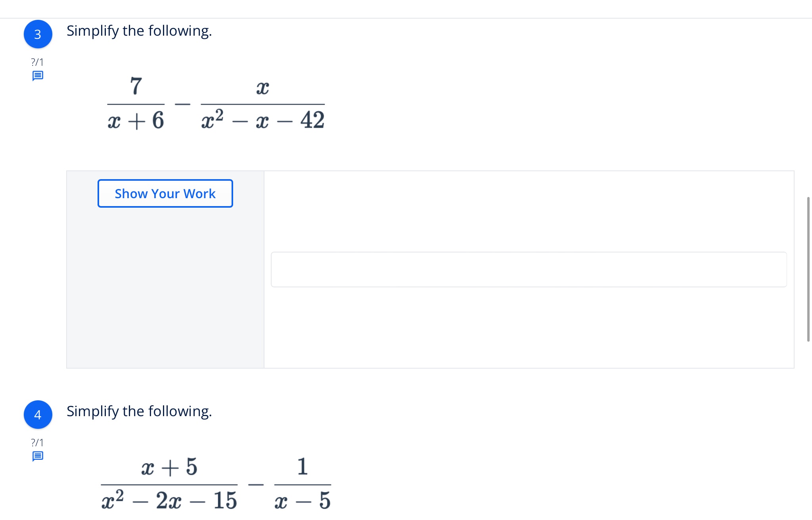Click the comment icon under question 3
The image size is (812, 520).
38,76
